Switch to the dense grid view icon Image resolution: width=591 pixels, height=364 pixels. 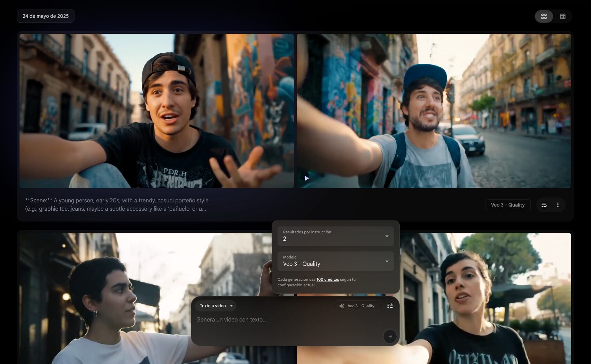563,16
